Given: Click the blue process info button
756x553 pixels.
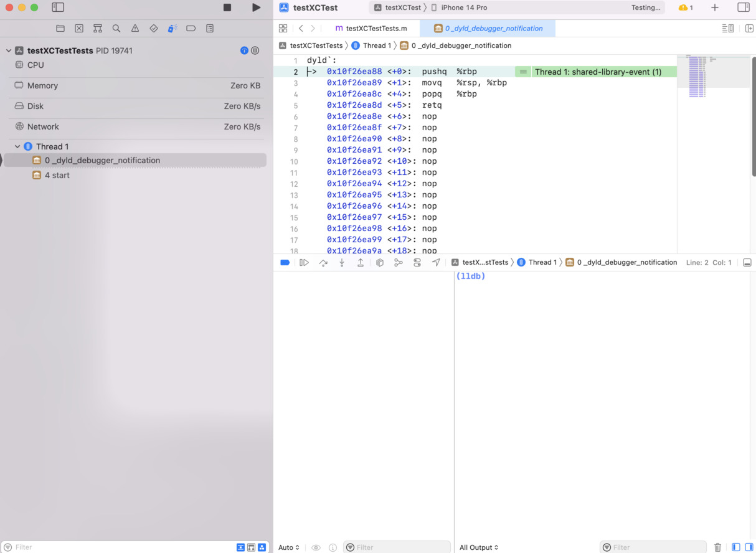Looking at the screenshot, I should click(x=244, y=50).
